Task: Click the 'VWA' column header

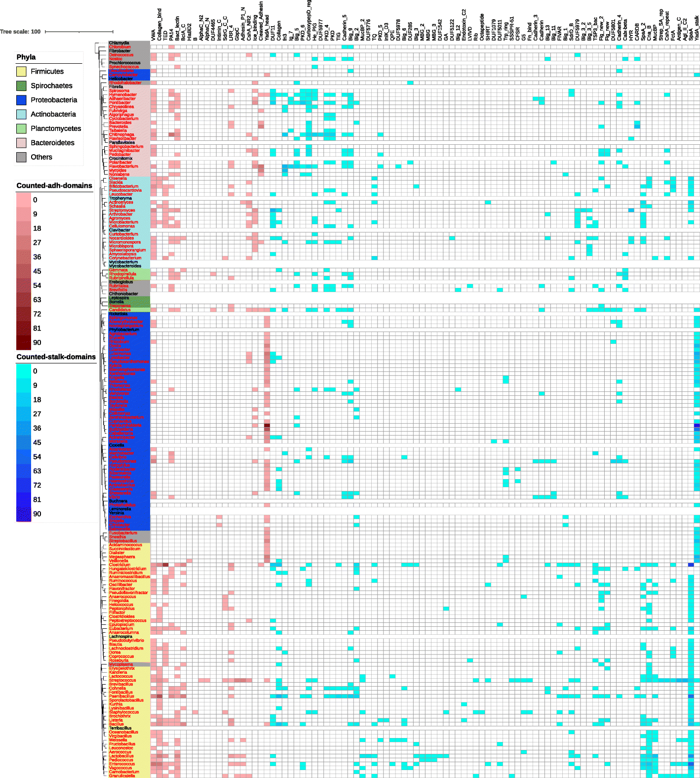Action: [x=154, y=35]
